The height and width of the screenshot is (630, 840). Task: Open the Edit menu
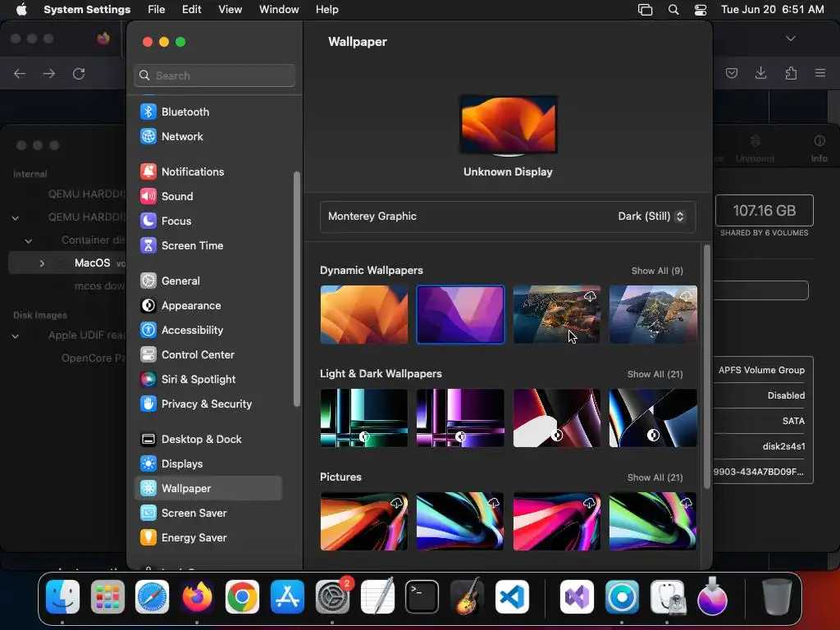(191, 10)
